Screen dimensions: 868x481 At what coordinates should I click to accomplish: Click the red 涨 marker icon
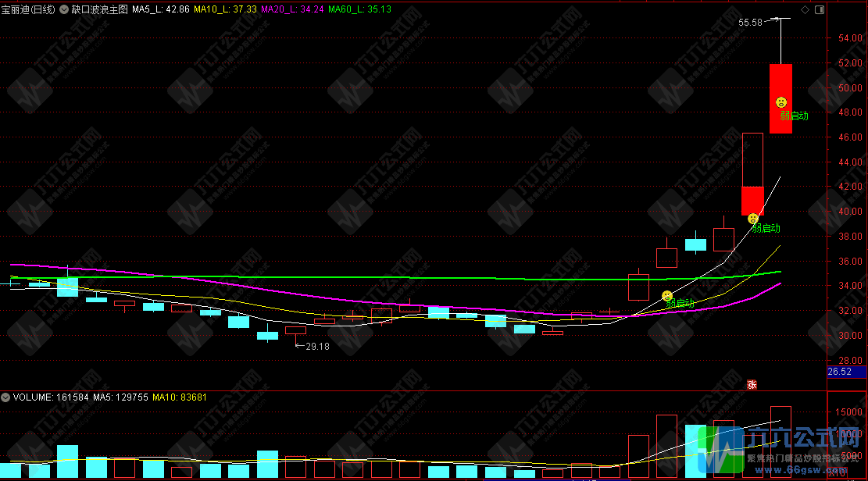click(x=752, y=383)
